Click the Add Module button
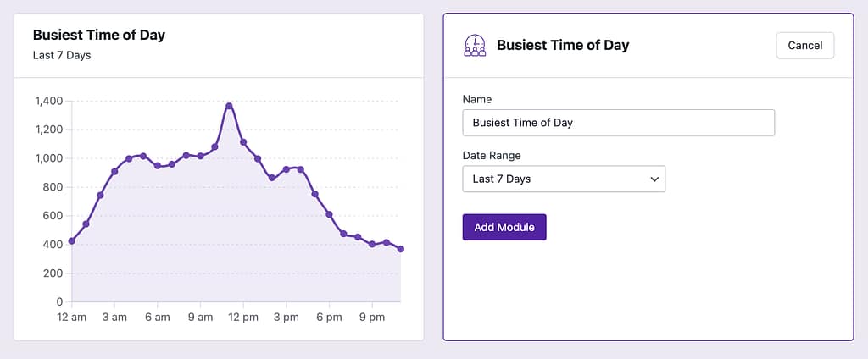This screenshot has height=359, width=868. click(504, 227)
